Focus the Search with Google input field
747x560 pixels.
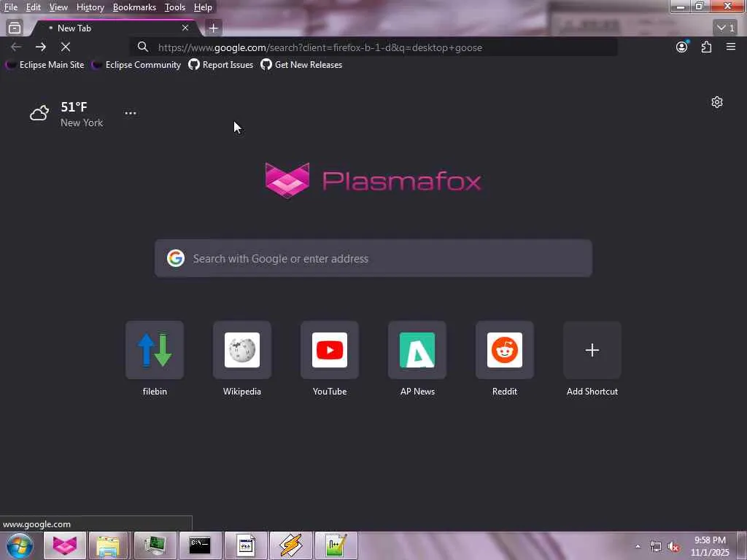click(373, 258)
